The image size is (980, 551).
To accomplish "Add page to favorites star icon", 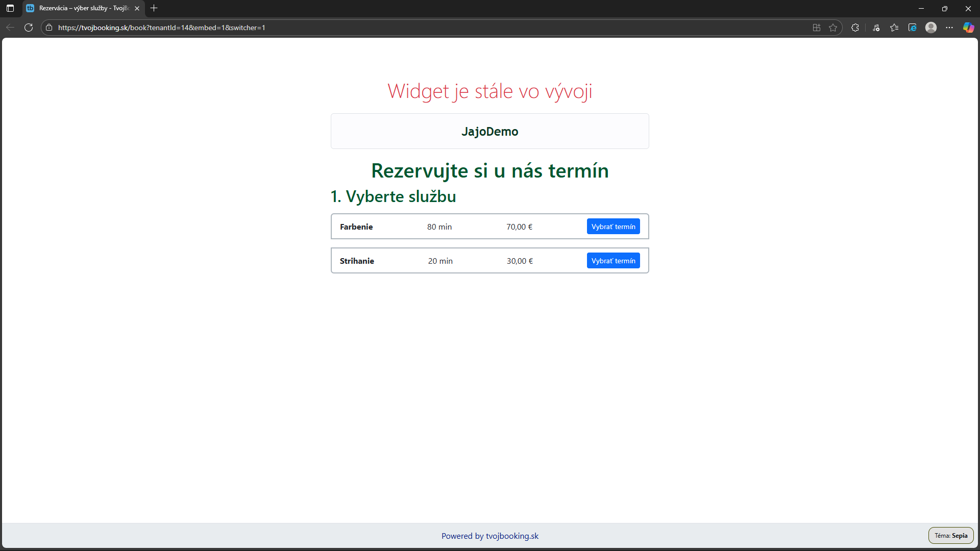I will pos(833,28).
